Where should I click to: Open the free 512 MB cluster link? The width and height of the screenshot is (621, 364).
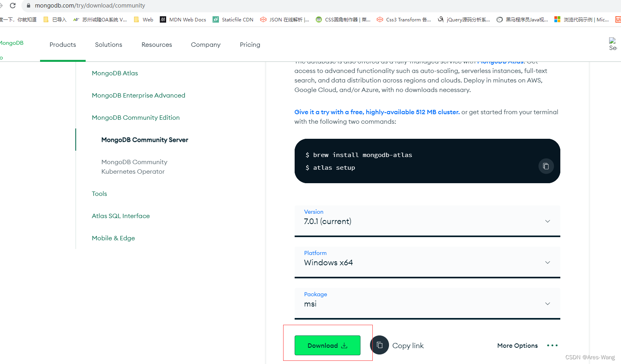point(377,112)
